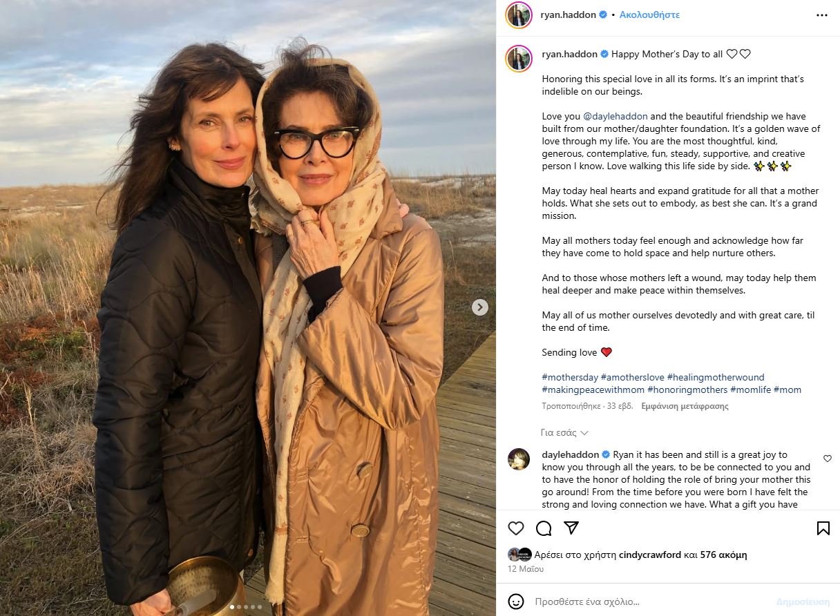Like the post with the heart icon

coord(516,528)
